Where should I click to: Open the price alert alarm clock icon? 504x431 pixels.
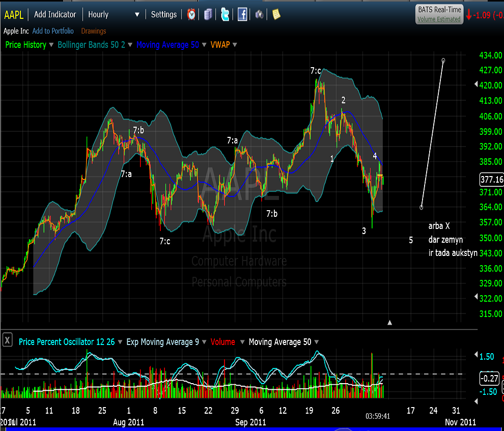[191, 14]
